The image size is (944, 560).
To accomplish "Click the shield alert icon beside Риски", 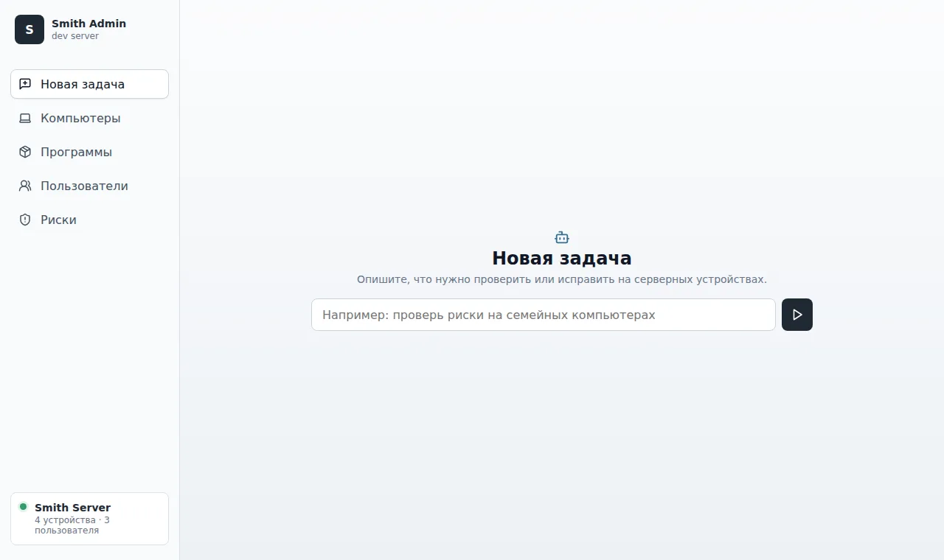I will click(x=25, y=220).
